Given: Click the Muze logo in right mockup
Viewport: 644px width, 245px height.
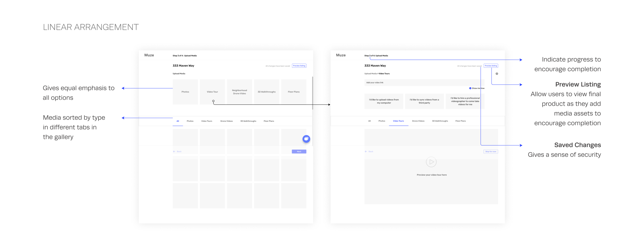Looking at the screenshot, I should point(341,55).
